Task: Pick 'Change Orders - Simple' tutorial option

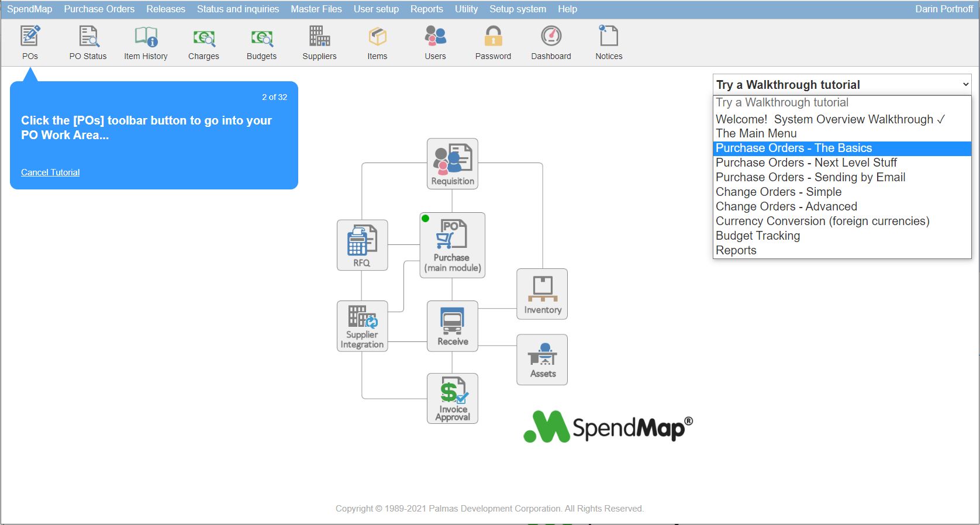Action: 778,192
